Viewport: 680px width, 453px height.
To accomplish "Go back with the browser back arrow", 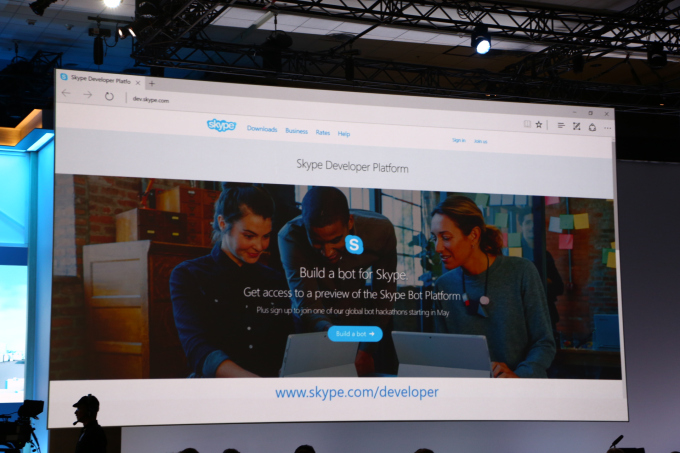I will coord(66,93).
